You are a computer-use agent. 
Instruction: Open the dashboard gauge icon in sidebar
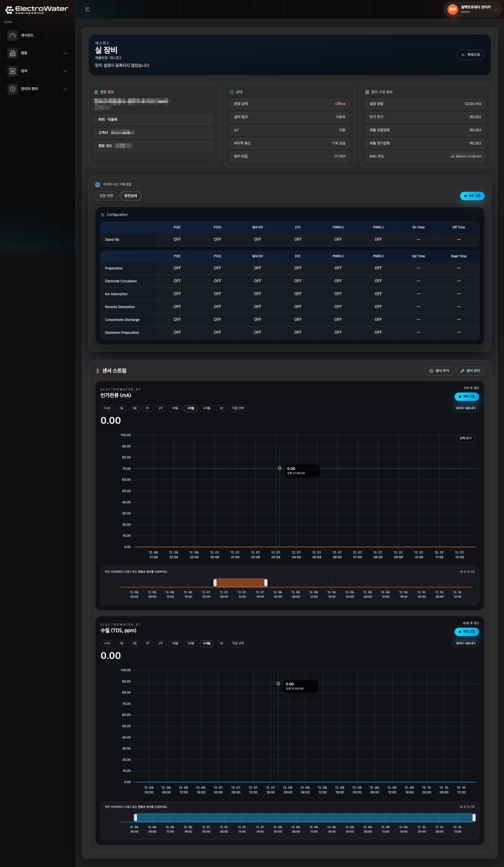click(x=13, y=36)
